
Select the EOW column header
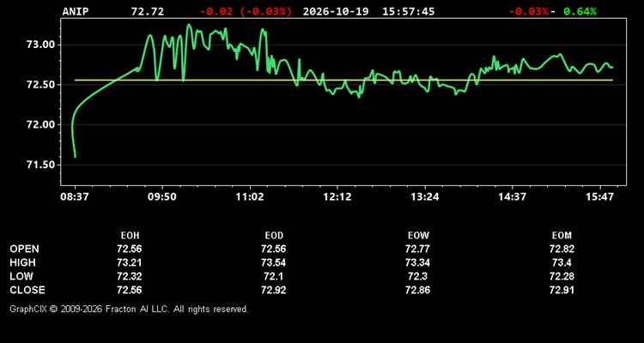click(418, 236)
